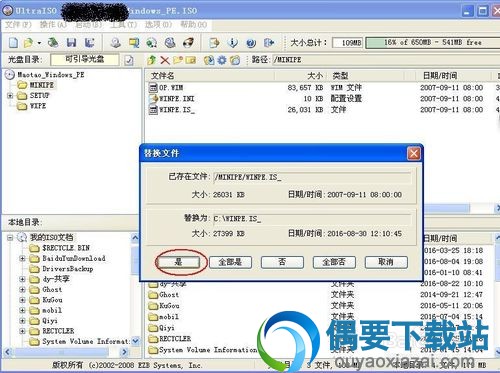Click the blue gear properties icon
This screenshot has height=373, width=500.
pyautogui.click(x=222, y=60)
